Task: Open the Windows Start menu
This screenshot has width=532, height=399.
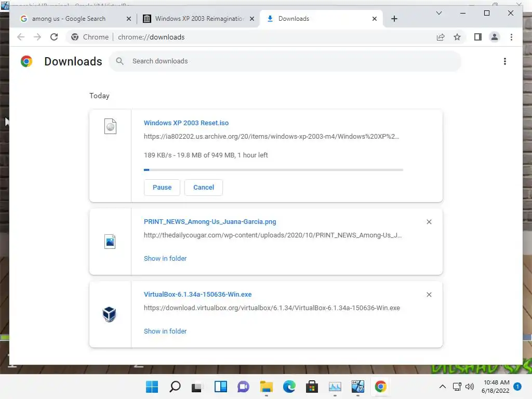Action: coord(152,387)
